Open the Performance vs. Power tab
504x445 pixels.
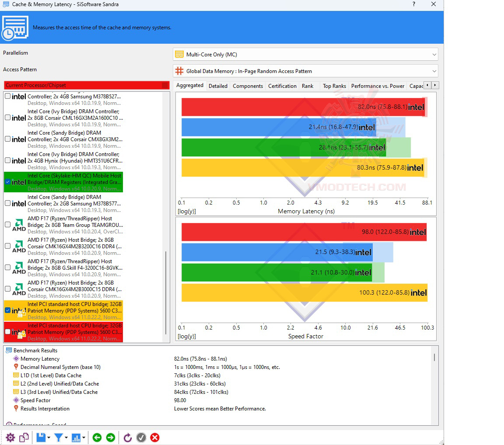378,86
